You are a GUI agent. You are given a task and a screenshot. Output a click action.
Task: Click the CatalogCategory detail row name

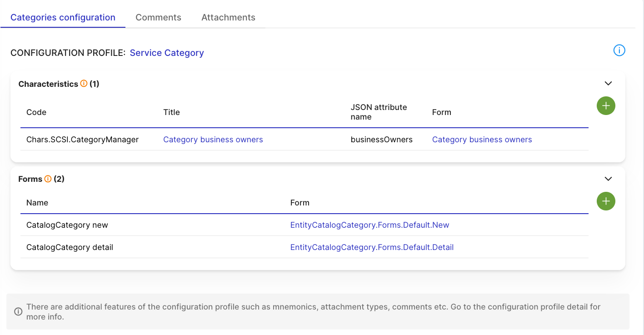coord(70,247)
